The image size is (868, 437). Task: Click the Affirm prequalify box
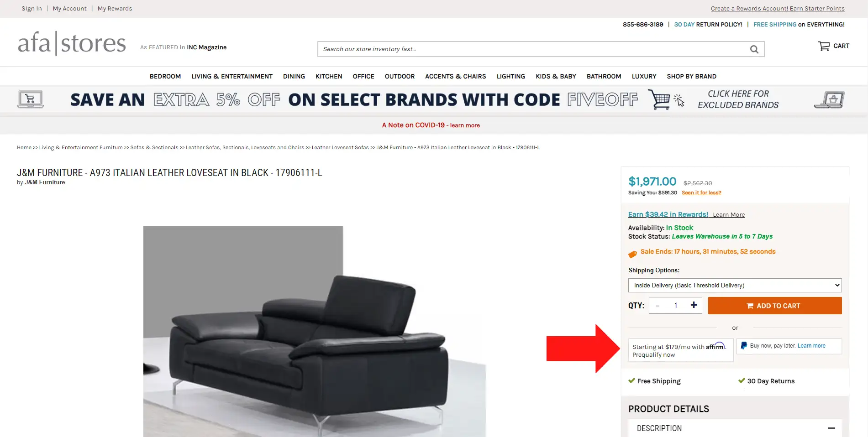[681, 350]
